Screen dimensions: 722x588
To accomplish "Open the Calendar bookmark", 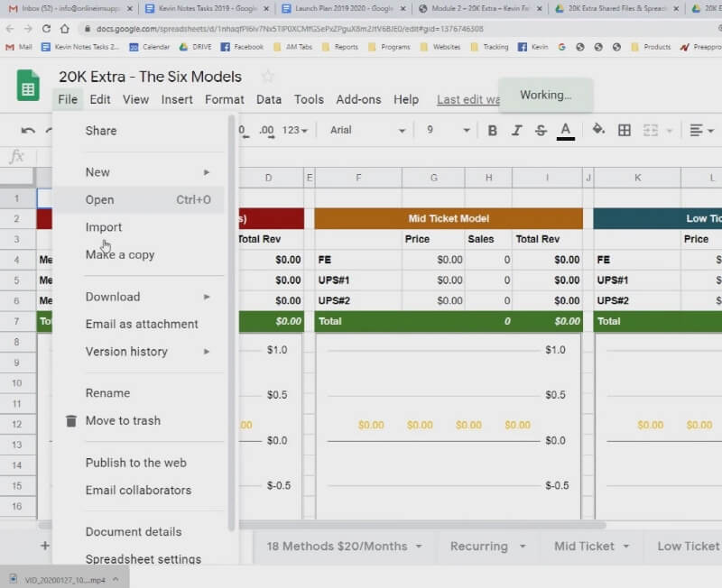I will point(149,47).
